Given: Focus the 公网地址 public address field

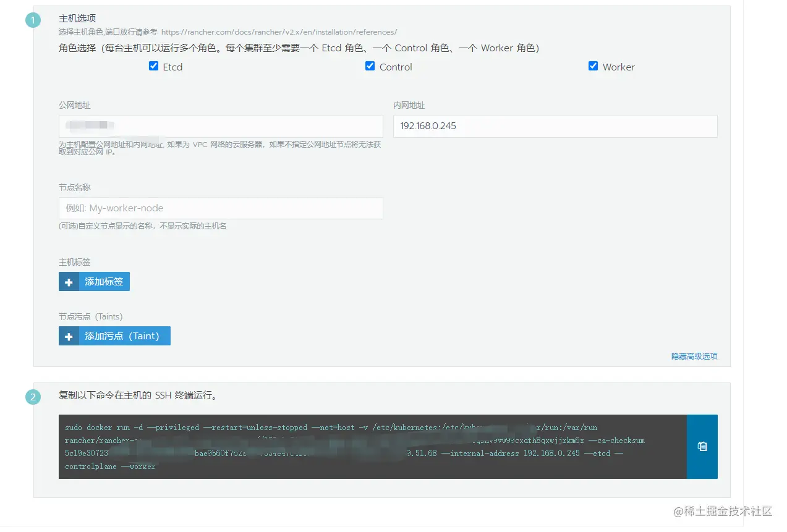Looking at the screenshot, I should [221, 126].
